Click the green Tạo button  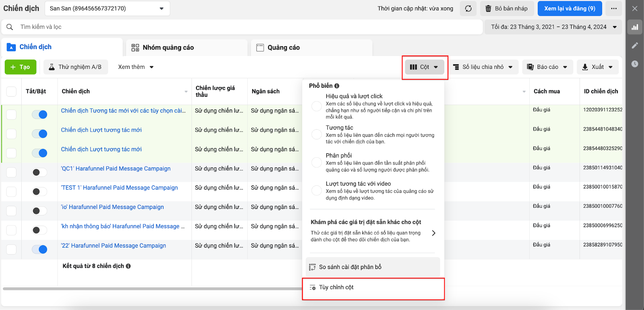click(x=21, y=67)
